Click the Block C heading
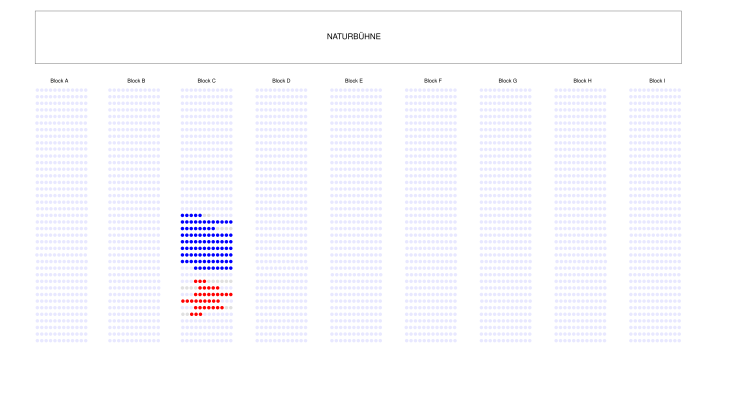The width and height of the screenshot is (743, 400). click(x=206, y=80)
